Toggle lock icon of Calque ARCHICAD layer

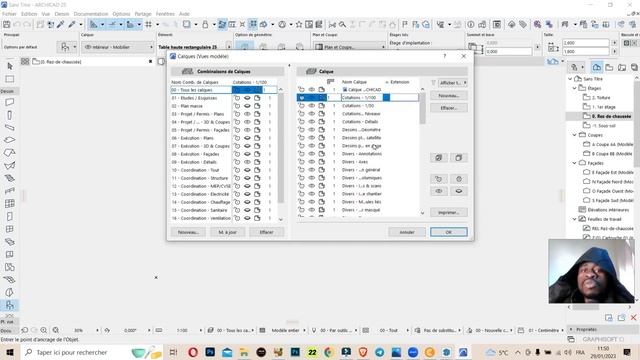301,89
